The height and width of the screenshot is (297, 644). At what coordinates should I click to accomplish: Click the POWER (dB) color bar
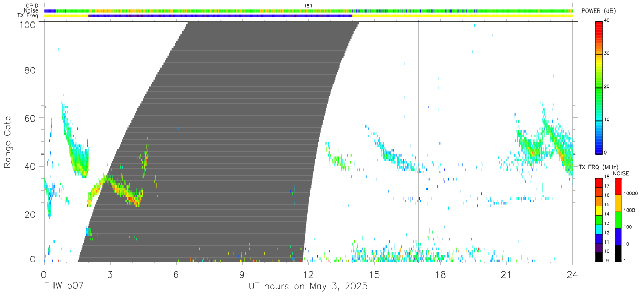(599, 87)
